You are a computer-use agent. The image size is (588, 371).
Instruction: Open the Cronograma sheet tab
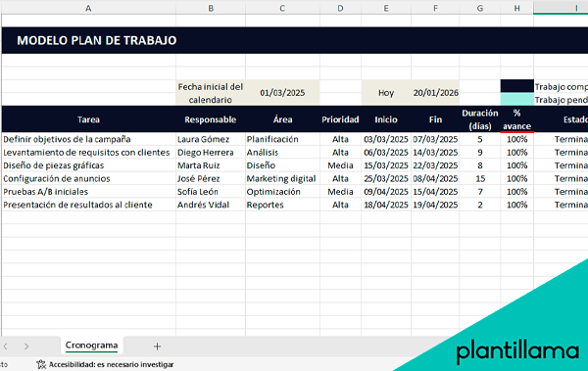coord(91,346)
